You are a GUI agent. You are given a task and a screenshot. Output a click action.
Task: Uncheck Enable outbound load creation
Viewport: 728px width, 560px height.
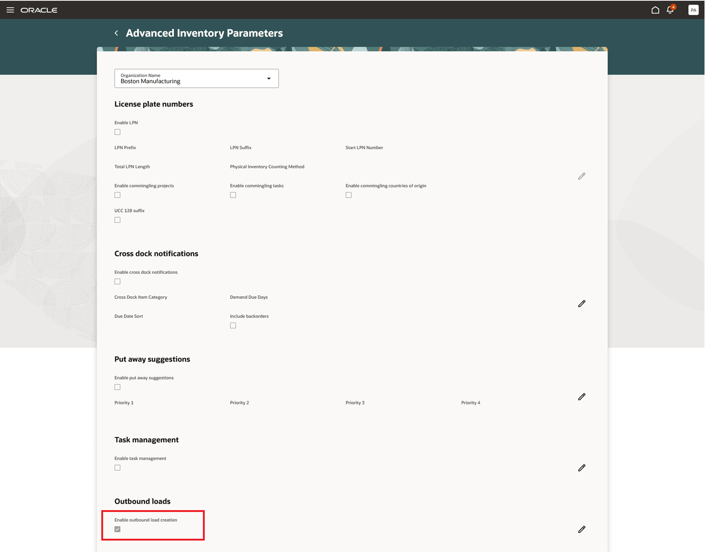(x=117, y=529)
